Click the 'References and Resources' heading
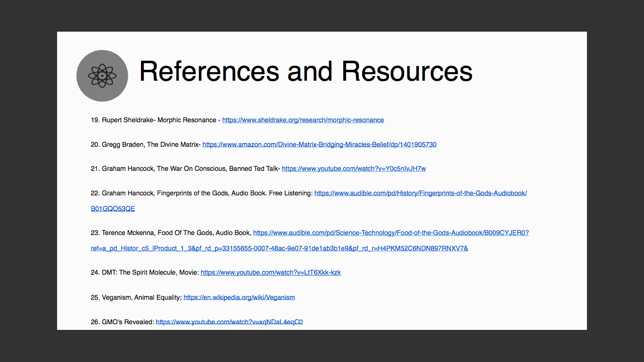Image resolution: width=644 pixels, height=362 pixels. coord(306,72)
